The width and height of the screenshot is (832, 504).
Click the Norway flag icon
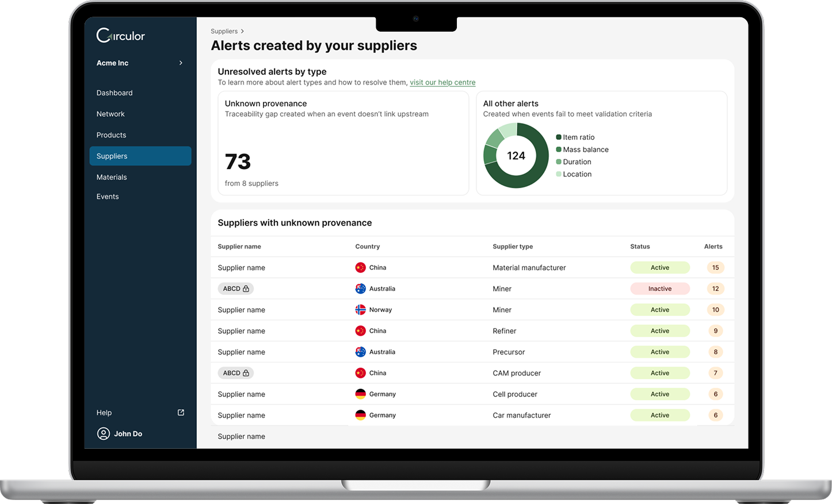tap(361, 310)
